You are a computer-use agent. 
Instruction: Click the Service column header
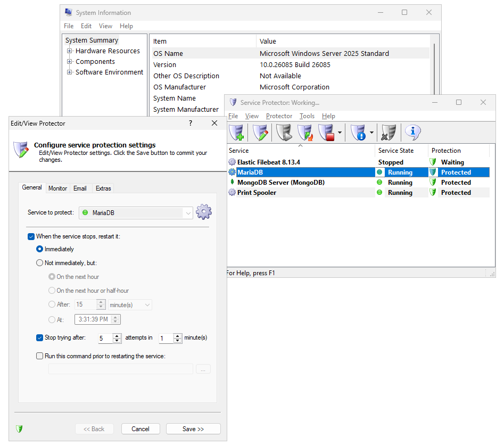pyautogui.click(x=301, y=151)
